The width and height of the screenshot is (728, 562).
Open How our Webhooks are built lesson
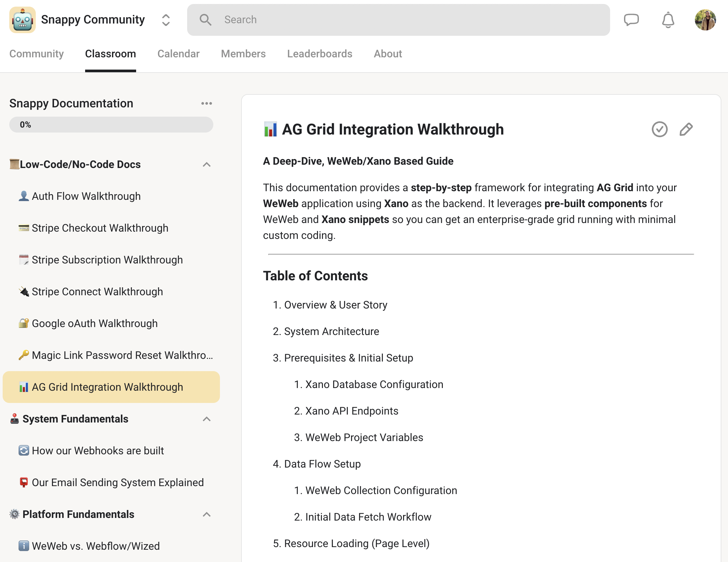(98, 451)
